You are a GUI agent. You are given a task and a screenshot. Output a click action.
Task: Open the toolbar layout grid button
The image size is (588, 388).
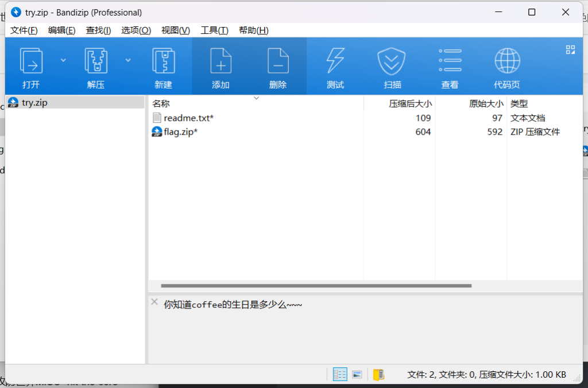tap(570, 50)
